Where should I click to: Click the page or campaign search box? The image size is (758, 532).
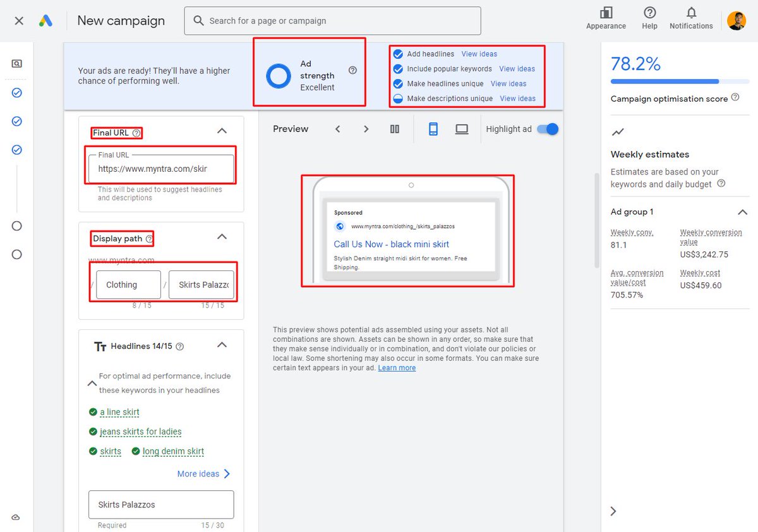point(332,21)
